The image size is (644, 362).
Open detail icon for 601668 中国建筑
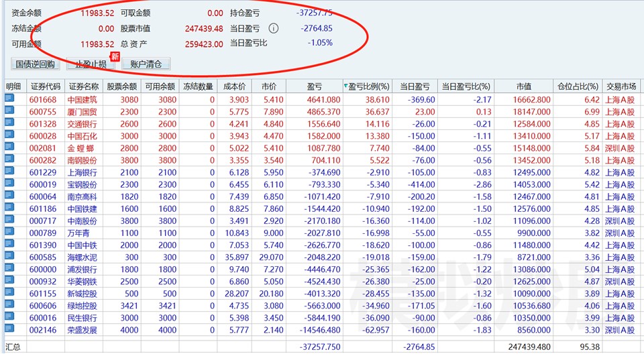point(9,99)
